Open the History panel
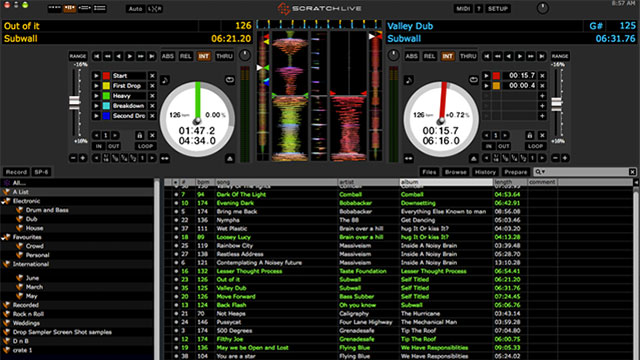 click(485, 172)
